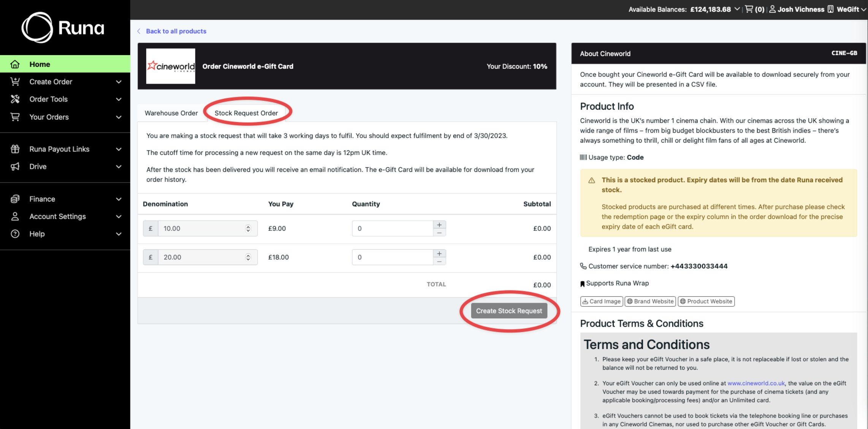Viewport: 868px width, 429px height.
Task: Go back to all products
Action: [176, 31]
